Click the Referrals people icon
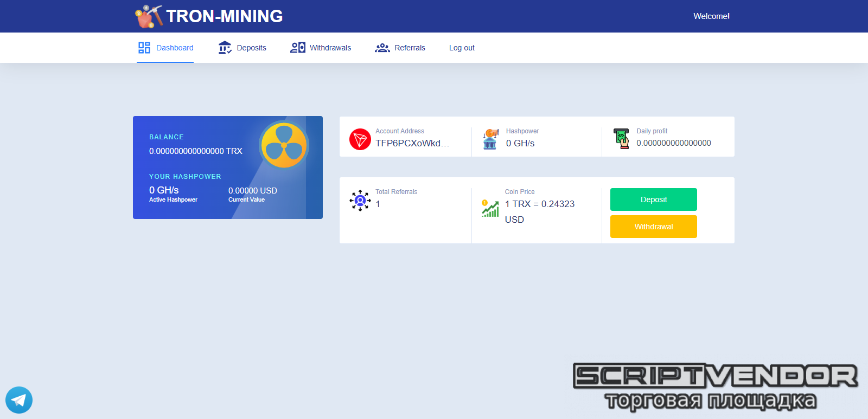Screen dimensions: 868x419 pyautogui.click(x=382, y=48)
